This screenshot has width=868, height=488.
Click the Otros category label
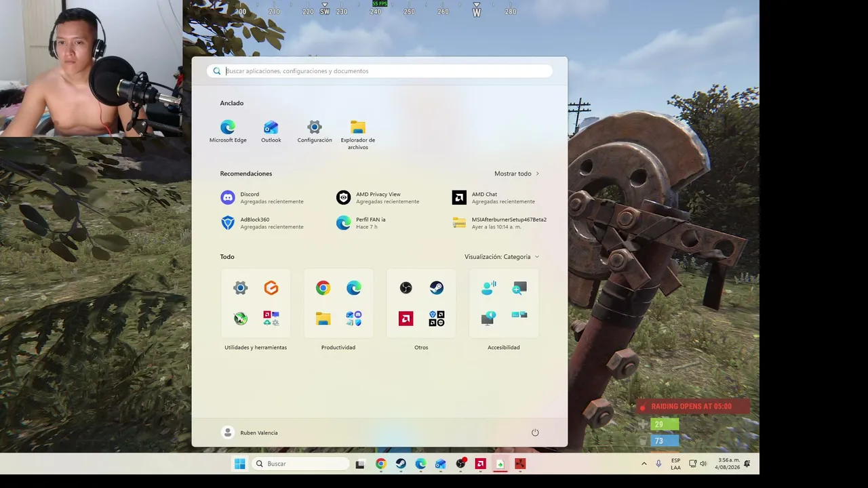coord(421,348)
